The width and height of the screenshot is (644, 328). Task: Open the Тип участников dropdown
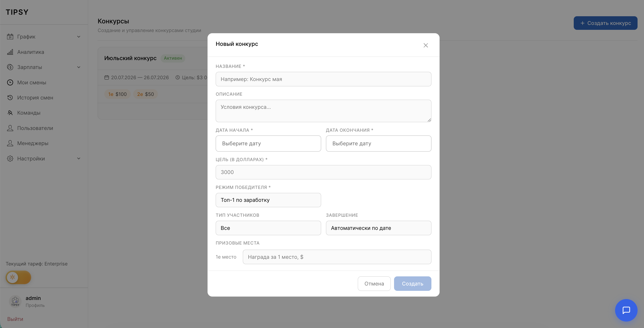(x=268, y=228)
